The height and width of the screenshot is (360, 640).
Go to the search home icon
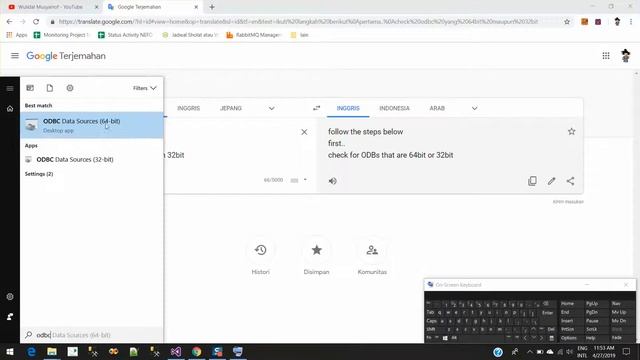tap(10, 109)
